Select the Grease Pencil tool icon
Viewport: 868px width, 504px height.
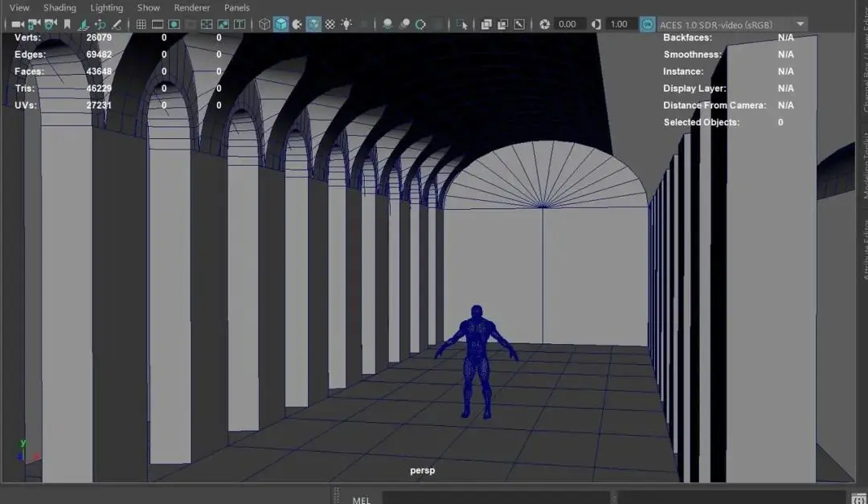coord(117,24)
